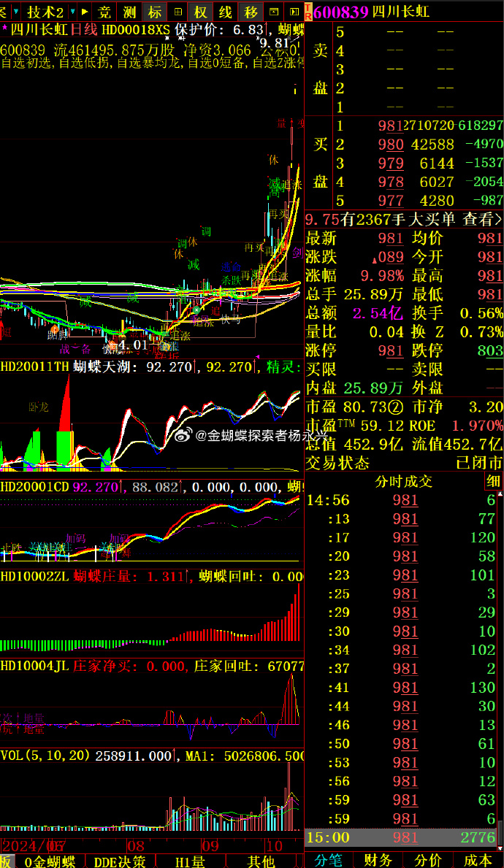
Task: Switch to the H1量 indicator tab
Action: pyautogui.click(x=190, y=861)
